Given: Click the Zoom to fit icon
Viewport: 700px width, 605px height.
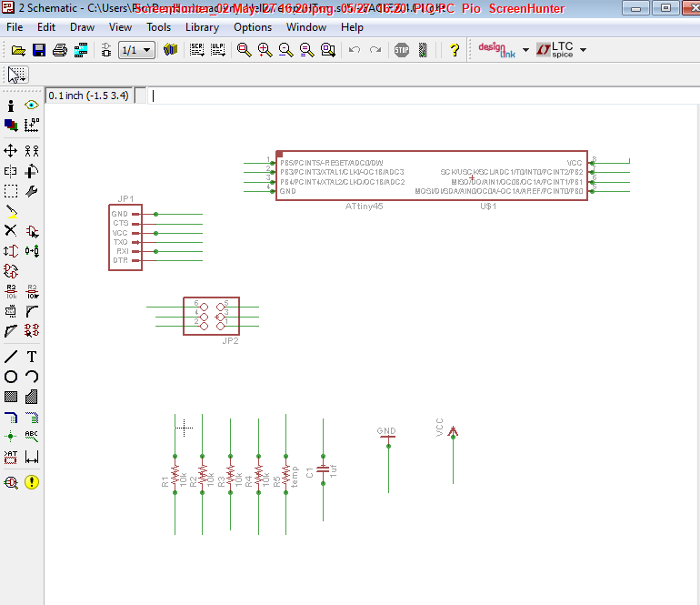Looking at the screenshot, I should tap(245, 50).
